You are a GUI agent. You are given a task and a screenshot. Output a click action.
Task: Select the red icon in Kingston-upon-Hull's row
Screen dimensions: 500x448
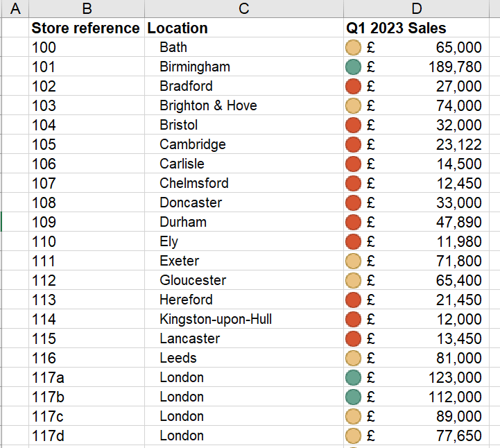(x=354, y=320)
